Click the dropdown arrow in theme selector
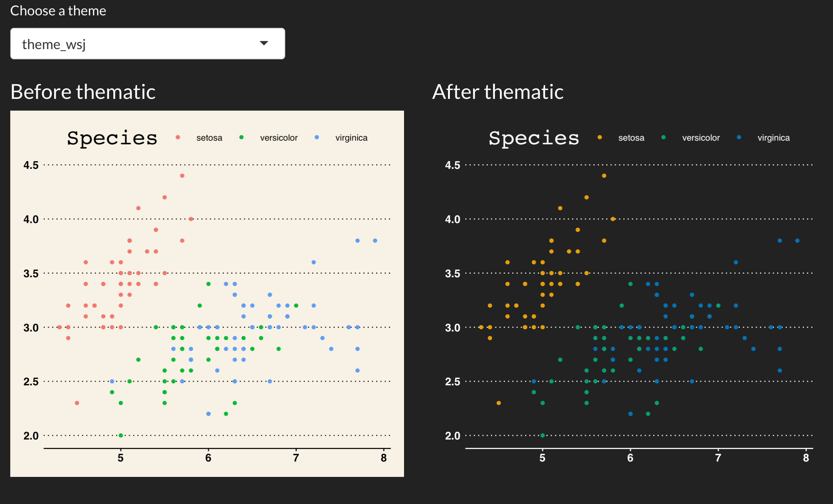The width and height of the screenshot is (833, 504). pos(264,43)
